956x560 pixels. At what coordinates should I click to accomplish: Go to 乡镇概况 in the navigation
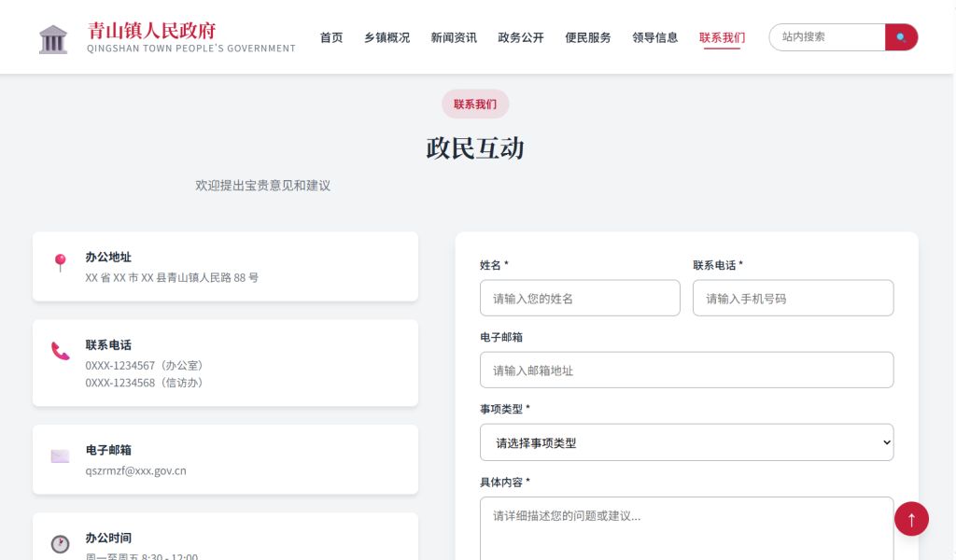[x=387, y=37]
